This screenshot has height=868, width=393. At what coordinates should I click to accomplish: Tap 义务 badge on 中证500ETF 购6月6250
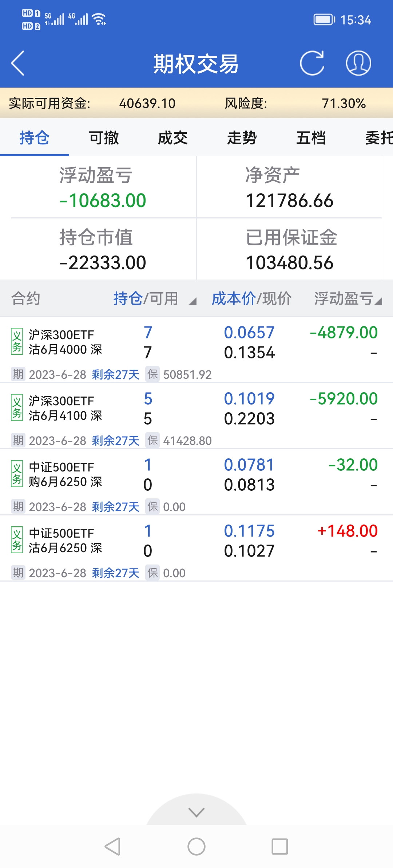click(x=17, y=474)
